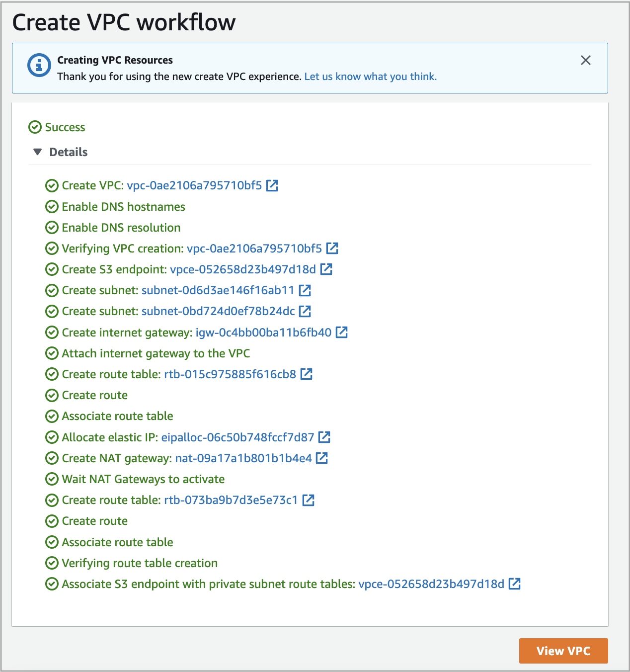Screen dimensions: 630x672
Task: Open the subnet-0bd724d0ef78b24dc link
Action: tap(218, 311)
